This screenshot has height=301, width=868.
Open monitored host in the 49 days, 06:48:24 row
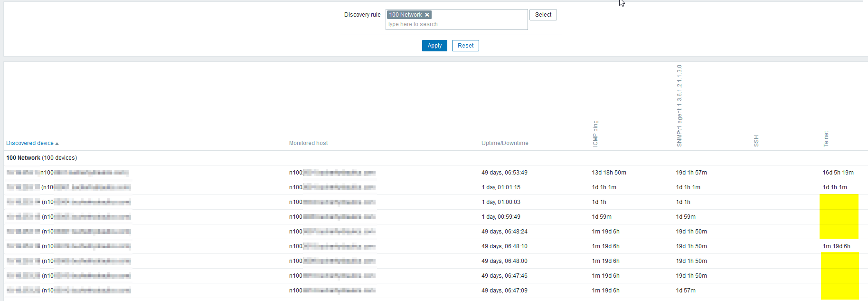[332, 232]
